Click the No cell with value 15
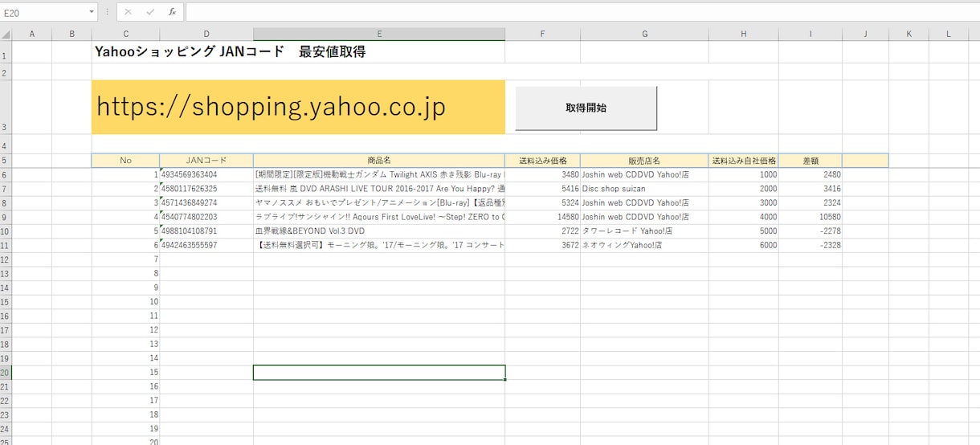 pos(125,373)
